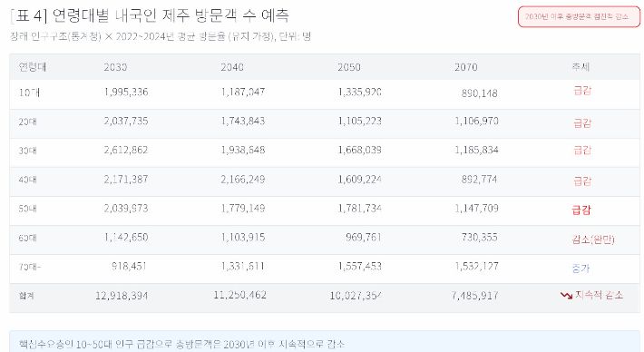Click the '급감' trend label in 10대 row
Screen dimensions: 644x352
pos(582,91)
